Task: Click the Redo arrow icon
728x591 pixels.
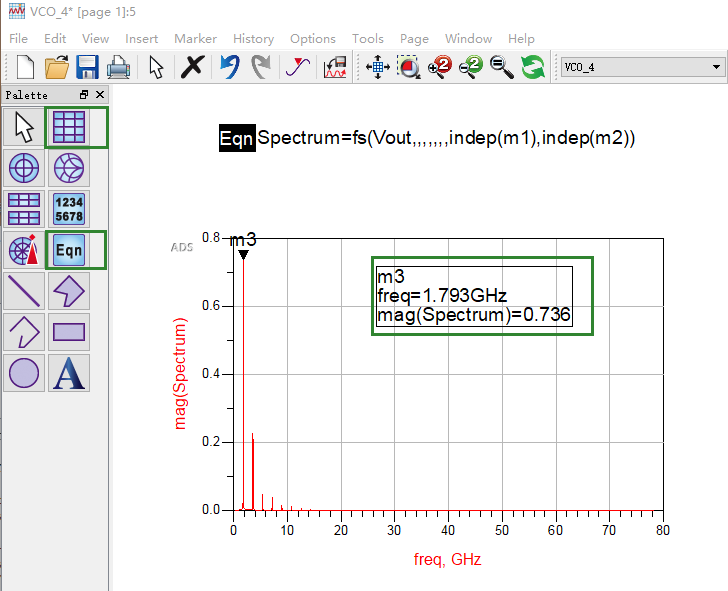Action: click(261, 67)
